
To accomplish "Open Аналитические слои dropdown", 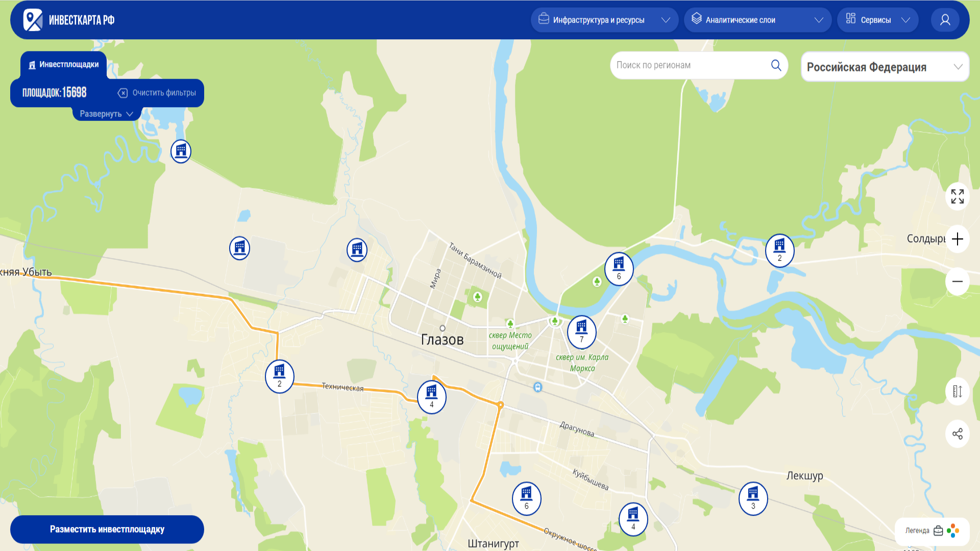I will coord(757,20).
